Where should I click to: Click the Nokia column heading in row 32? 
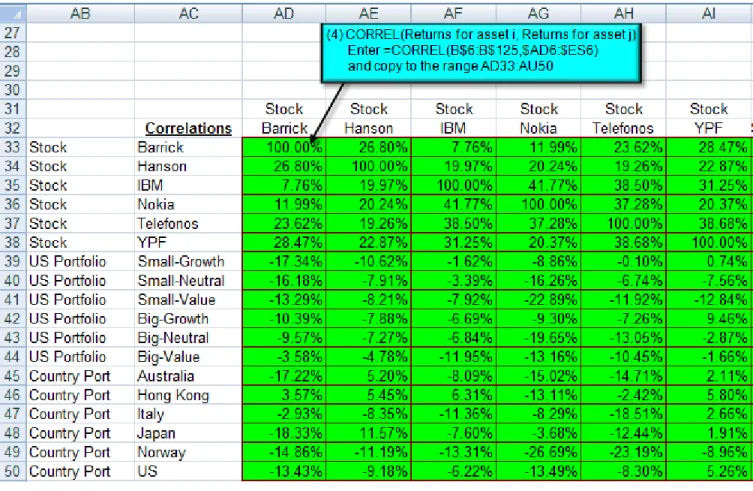click(538, 128)
